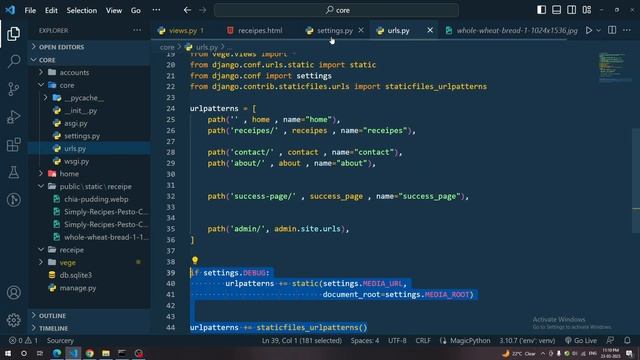Open the notifications bell in status bar

coord(627,340)
